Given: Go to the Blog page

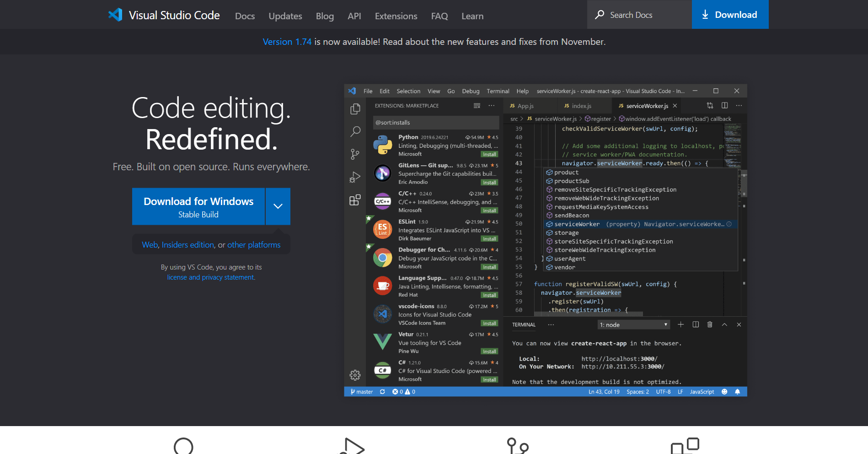Looking at the screenshot, I should [x=325, y=16].
